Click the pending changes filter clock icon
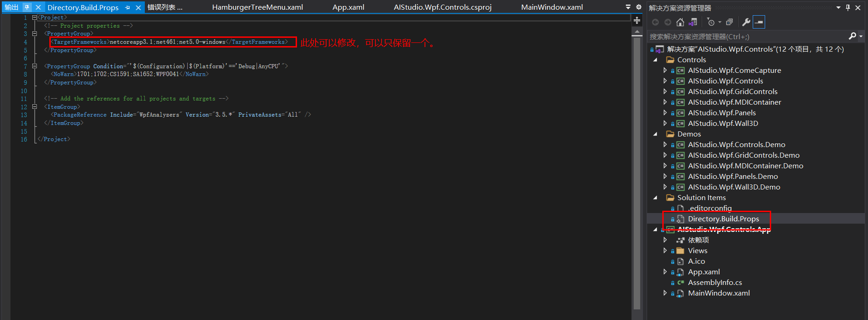 (711, 22)
